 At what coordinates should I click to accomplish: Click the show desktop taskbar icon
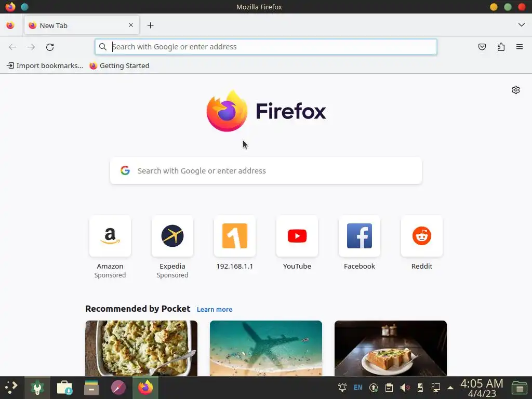(x=519, y=388)
